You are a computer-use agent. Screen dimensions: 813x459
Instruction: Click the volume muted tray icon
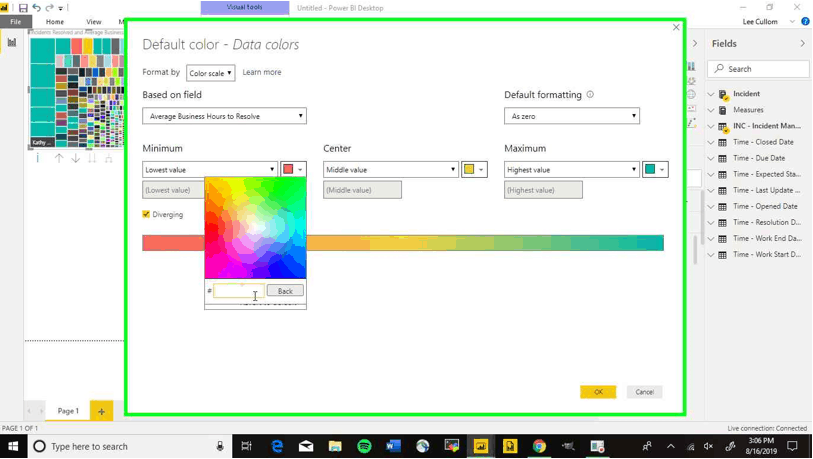[x=709, y=446]
